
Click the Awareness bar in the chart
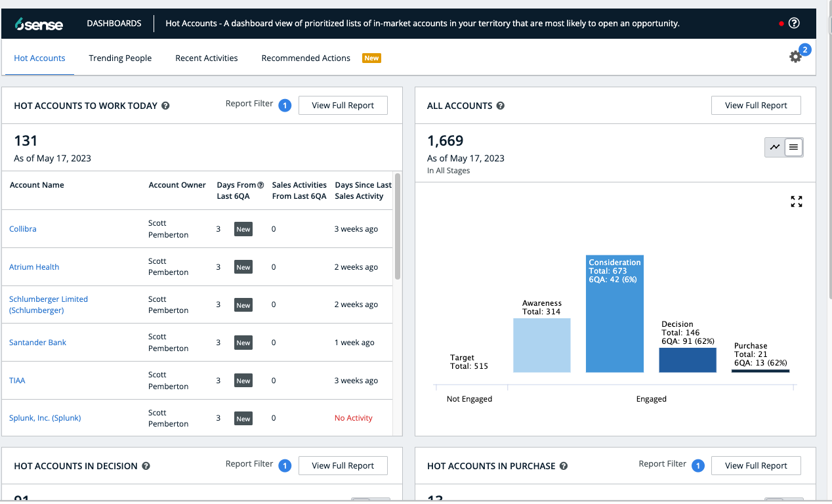pyautogui.click(x=541, y=345)
